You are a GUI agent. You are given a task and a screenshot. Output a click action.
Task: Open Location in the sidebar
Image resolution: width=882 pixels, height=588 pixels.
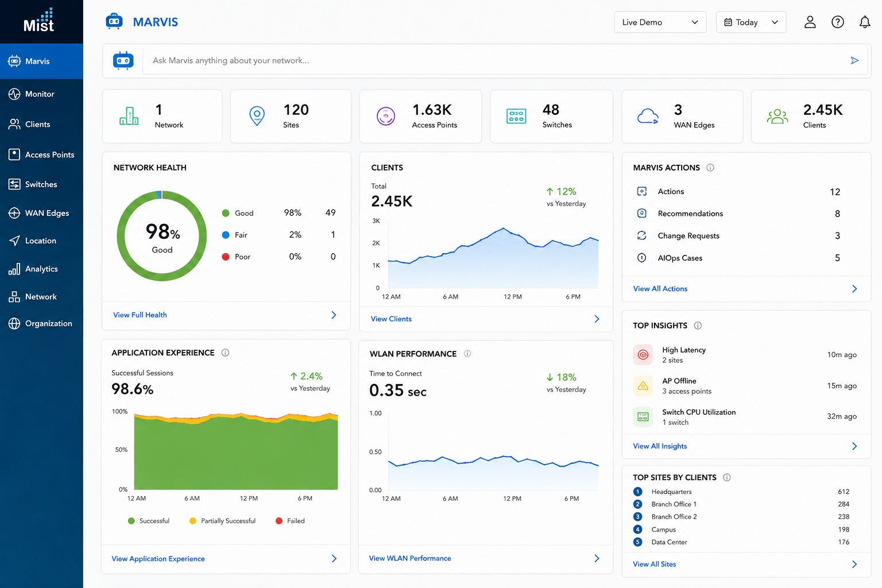tap(41, 241)
